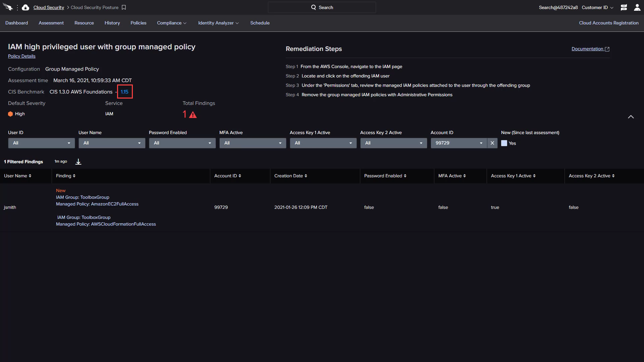The image size is (644, 362).
Task: Sort by Password Enabled column arrows
Action: coord(405,176)
